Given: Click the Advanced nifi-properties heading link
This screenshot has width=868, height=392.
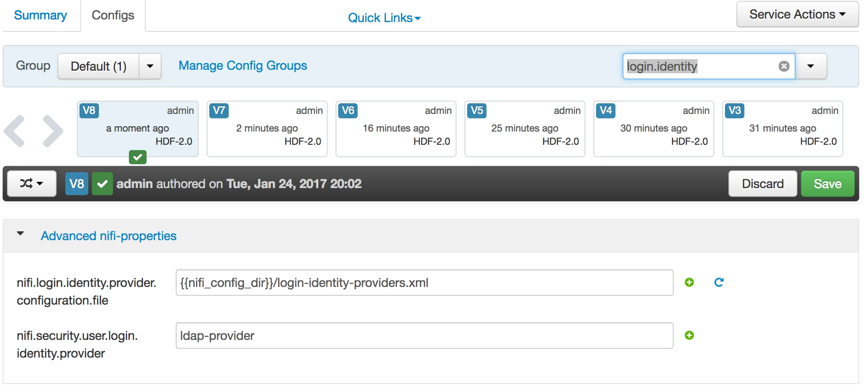Looking at the screenshot, I should coord(109,236).
